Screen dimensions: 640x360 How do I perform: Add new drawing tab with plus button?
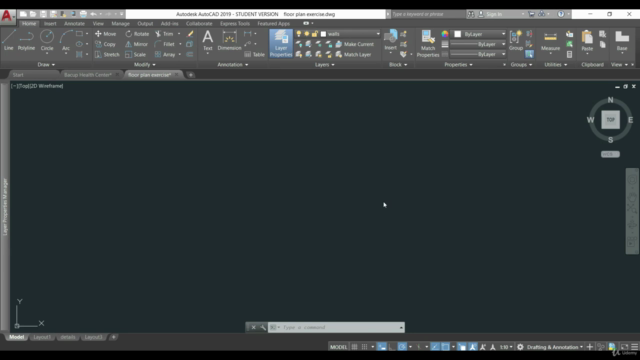point(191,75)
